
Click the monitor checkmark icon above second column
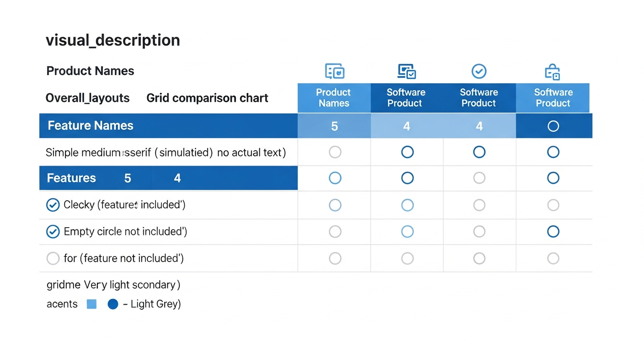click(x=406, y=71)
